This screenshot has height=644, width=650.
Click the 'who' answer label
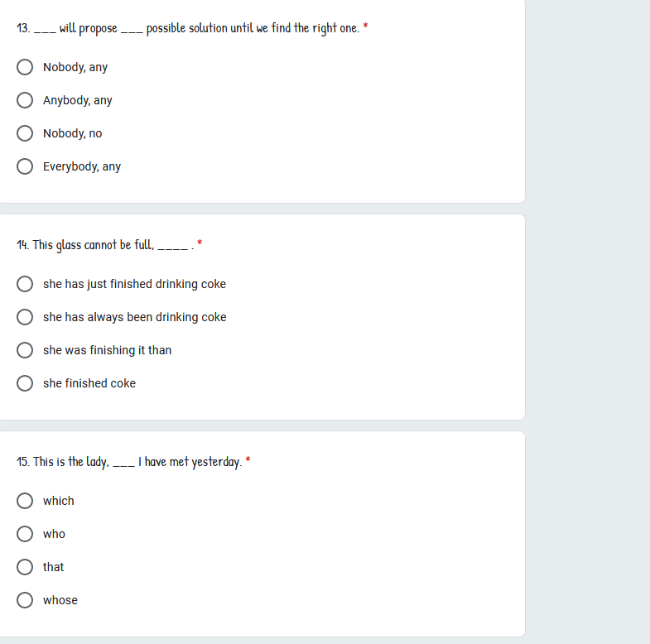point(54,534)
